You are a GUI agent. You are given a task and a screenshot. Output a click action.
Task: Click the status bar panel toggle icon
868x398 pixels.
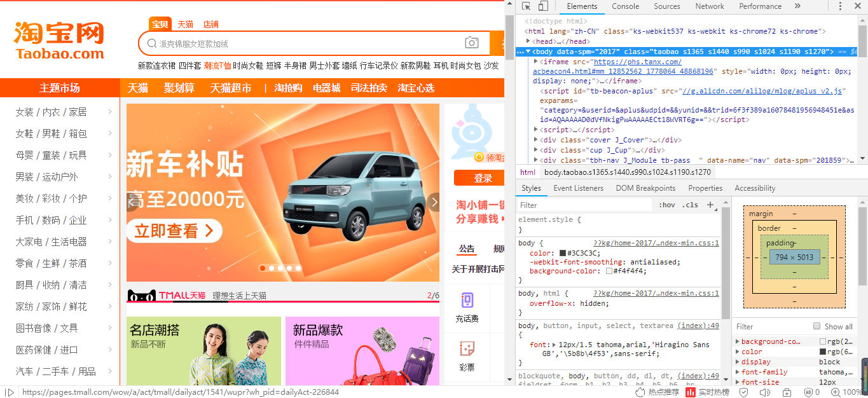click(9, 392)
